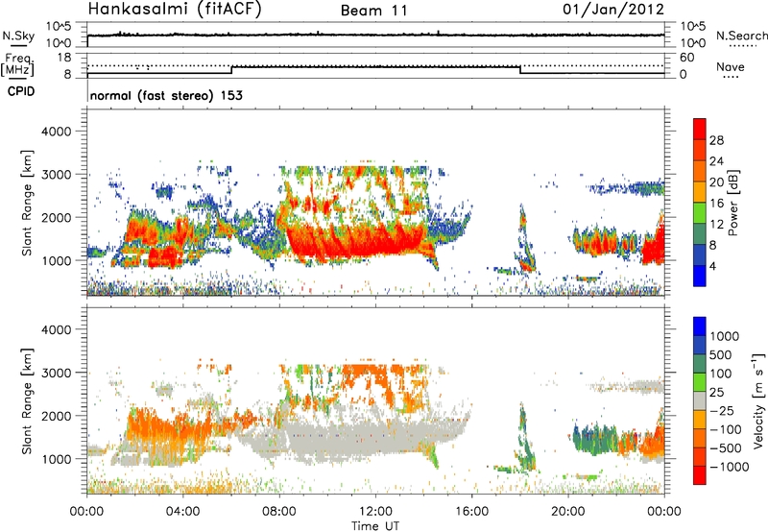Click the 'CPID' row label
Viewport: 768px width, 532px height.
(21, 91)
